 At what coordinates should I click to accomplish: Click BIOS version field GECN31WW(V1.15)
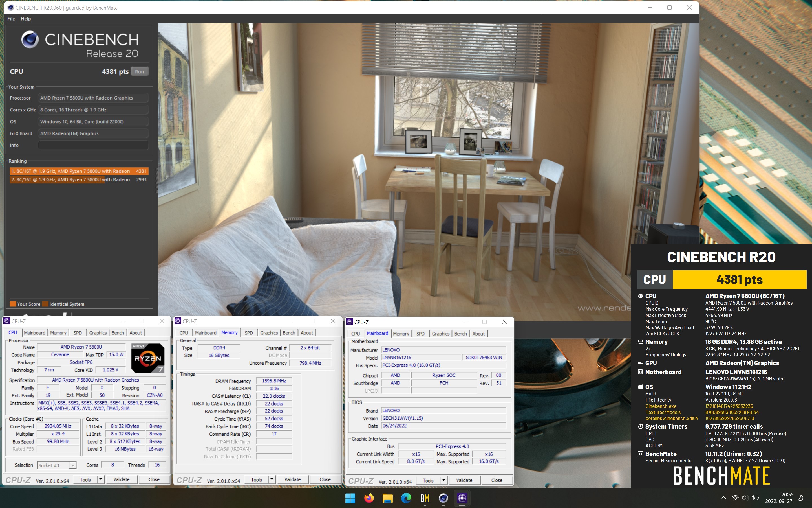pyautogui.click(x=444, y=418)
